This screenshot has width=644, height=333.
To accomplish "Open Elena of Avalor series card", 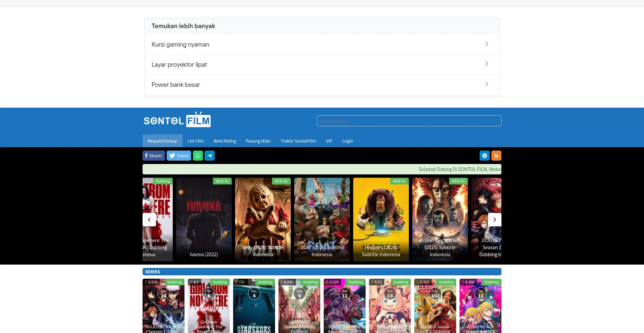I will [435, 306].
